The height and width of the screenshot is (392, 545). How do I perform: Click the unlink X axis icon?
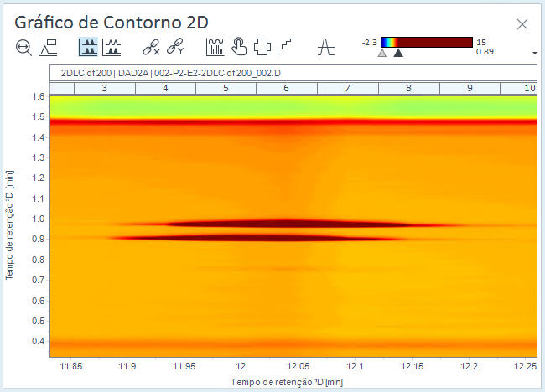click(x=151, y=47)
